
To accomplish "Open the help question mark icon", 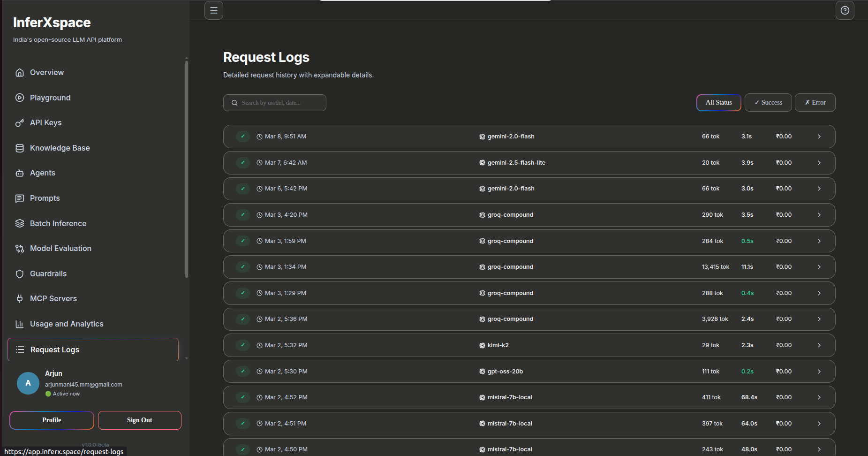I will pos(845,10).
